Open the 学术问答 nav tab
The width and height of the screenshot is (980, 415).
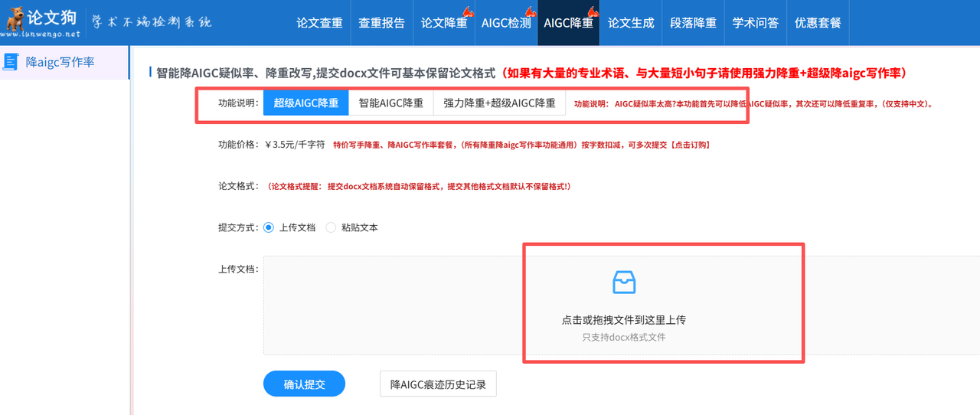tap(755, 23)
